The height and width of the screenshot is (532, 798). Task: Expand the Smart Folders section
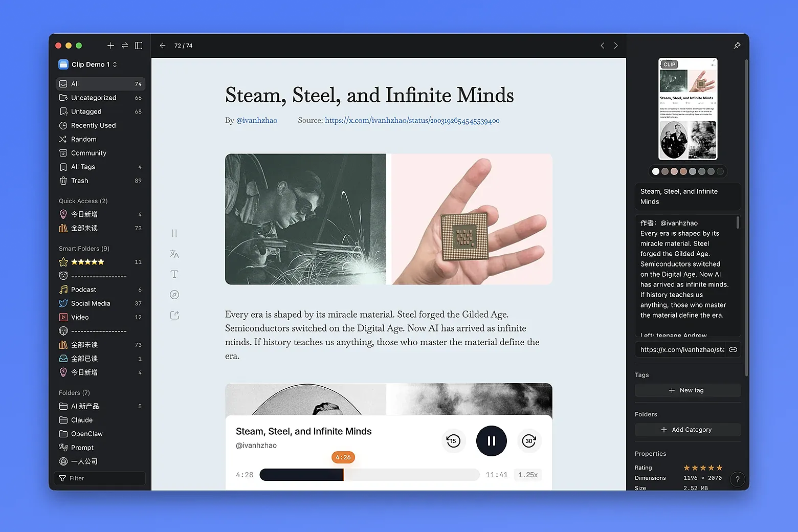click(x=83, y=248)
